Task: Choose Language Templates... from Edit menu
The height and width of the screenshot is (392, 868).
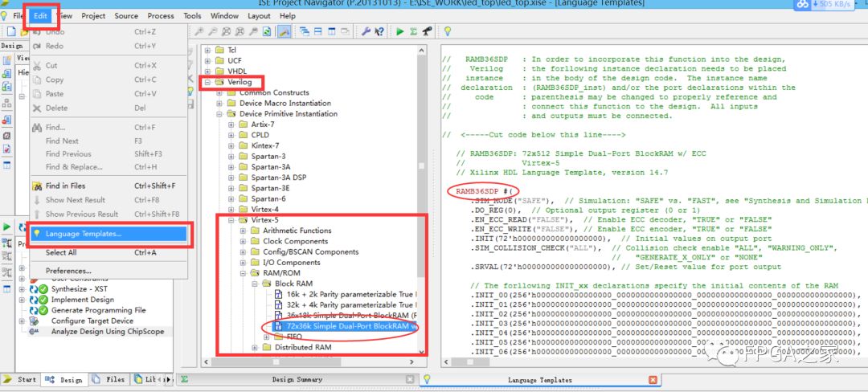Action: (108, 234)
